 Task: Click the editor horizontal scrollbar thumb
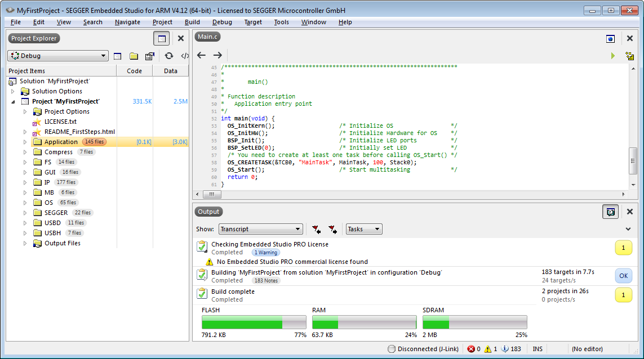211,194
